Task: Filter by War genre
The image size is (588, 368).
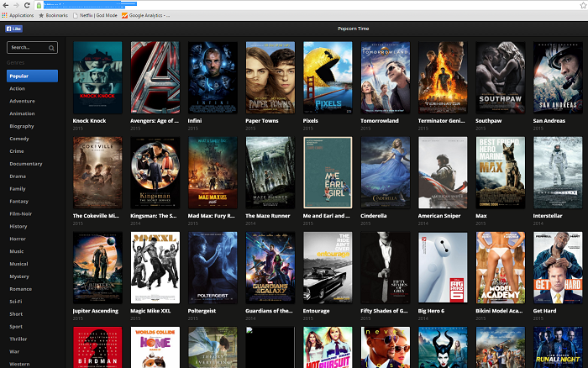Action: click(x=14, y=351)
